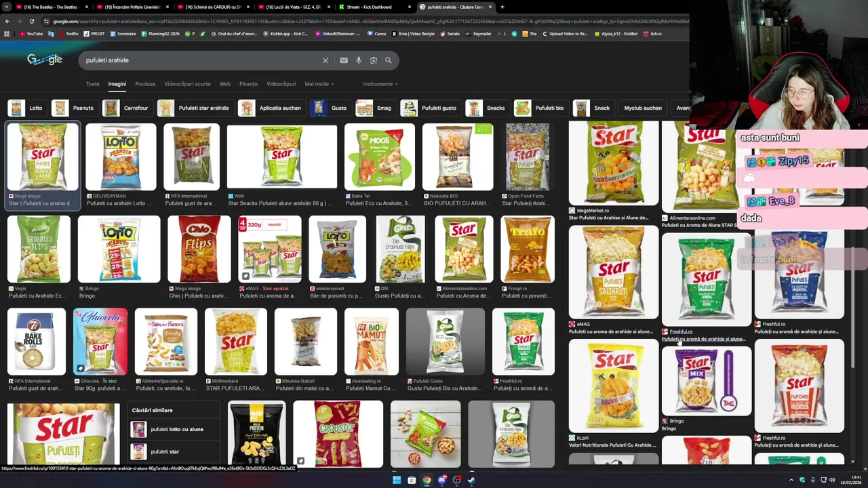Reload the page with the refresh icon
The width and height of the screenshot is (868, 488).
point(31,21)
